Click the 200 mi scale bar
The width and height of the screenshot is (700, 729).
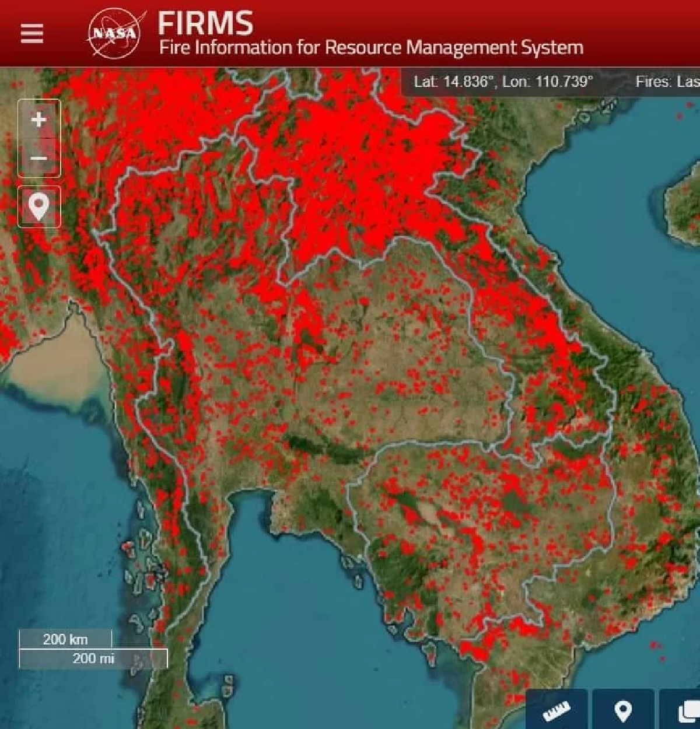tap(93, 658)
